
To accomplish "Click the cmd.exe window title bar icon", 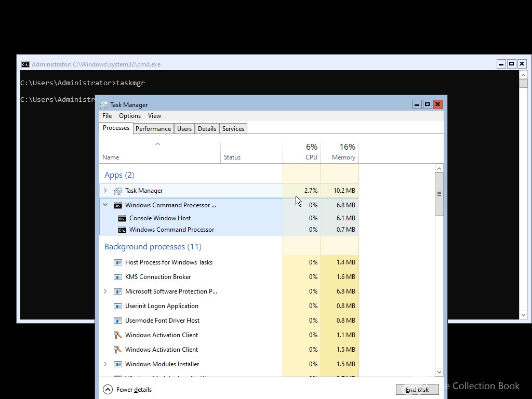I will coord(25,64).
